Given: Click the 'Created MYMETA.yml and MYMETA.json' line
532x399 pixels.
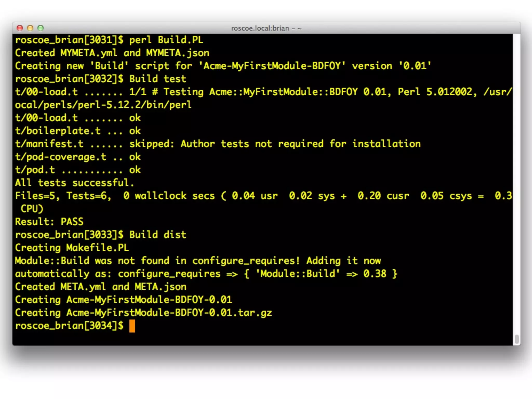Looking at the screenshot, I should [x=112, y=53].
